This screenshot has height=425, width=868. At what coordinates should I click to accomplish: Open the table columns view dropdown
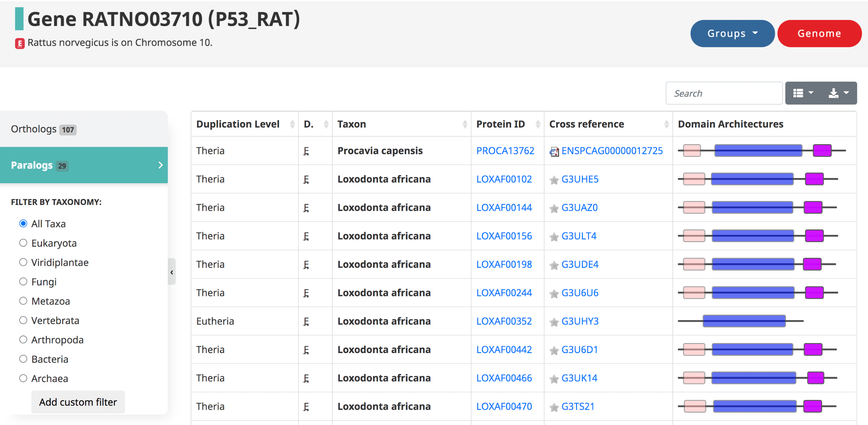tap(803, 93)
